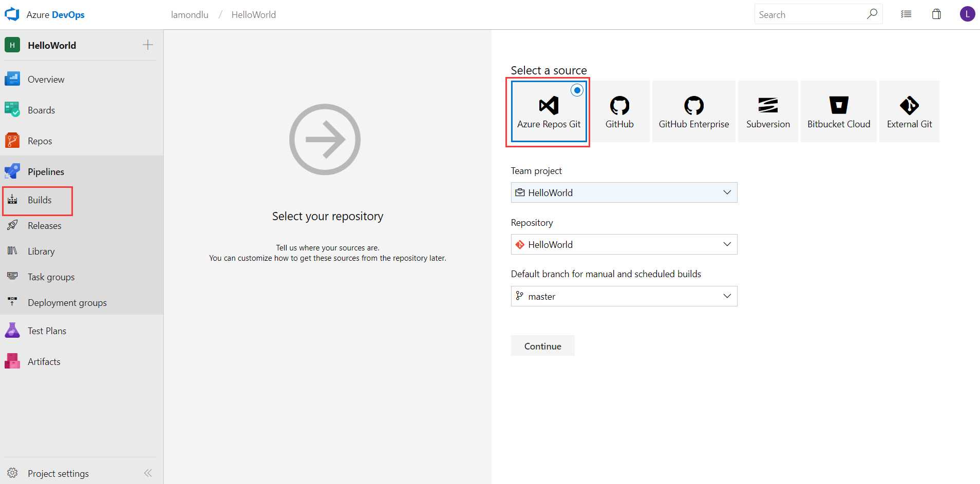This screenshot has width=980, height=484.
Task: Click the Pipelines section header label
Action: pos(46,171)
